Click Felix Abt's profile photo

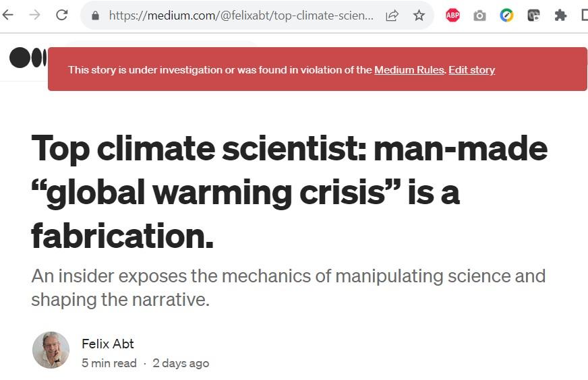coord(51,350)
